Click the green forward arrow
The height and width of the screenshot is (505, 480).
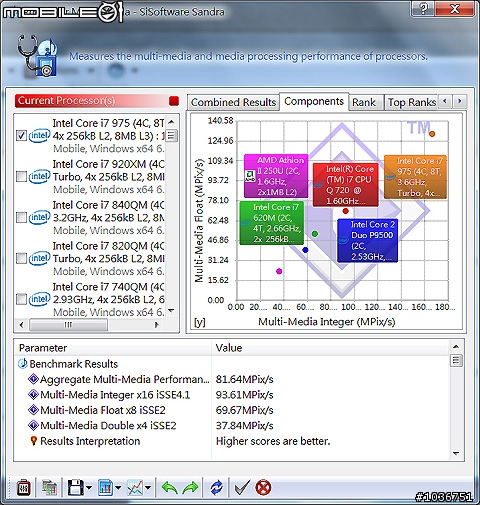click(190, 488)
